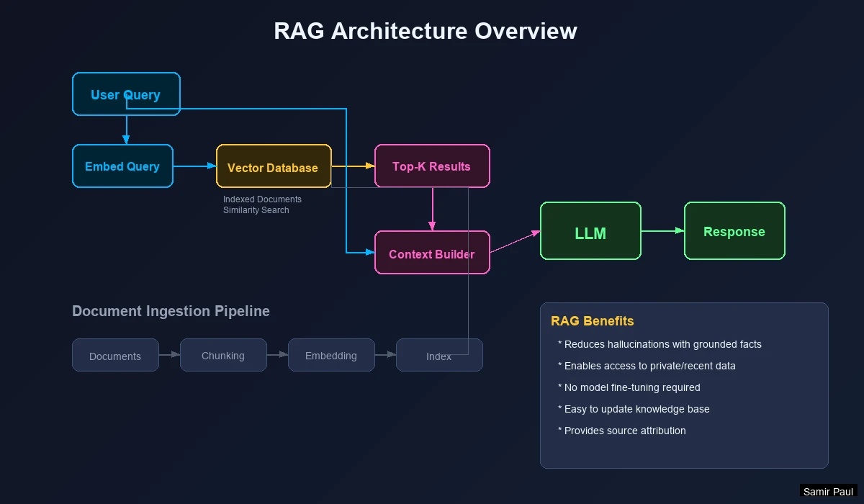Open the Response node
This screenshot has height=504, width=864.
pyautogui.click(x=734, y=230)
